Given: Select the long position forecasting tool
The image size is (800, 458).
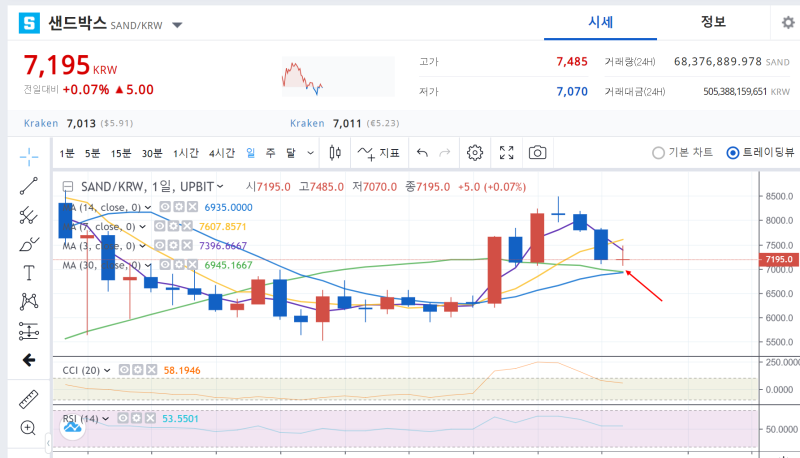Looking at the screenshot, I should pos(29,331).
